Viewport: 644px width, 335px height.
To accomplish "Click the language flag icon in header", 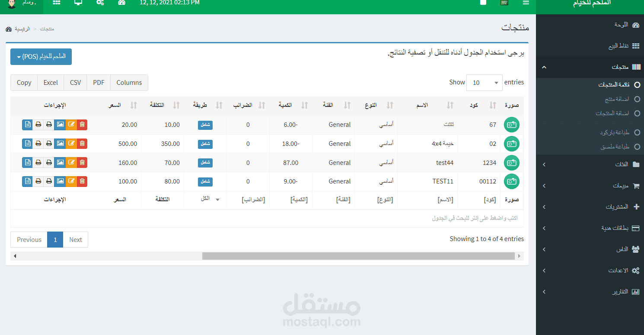I will (x=504, y=3).
